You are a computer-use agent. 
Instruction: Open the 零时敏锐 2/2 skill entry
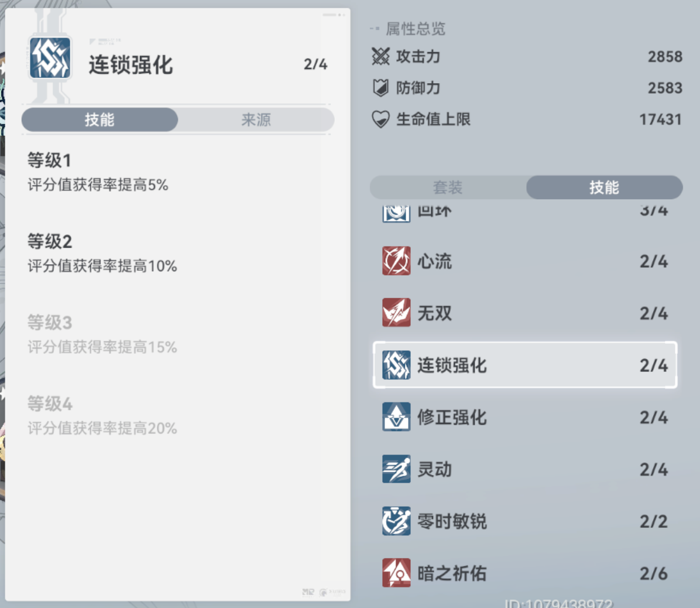tap(525, 521)
